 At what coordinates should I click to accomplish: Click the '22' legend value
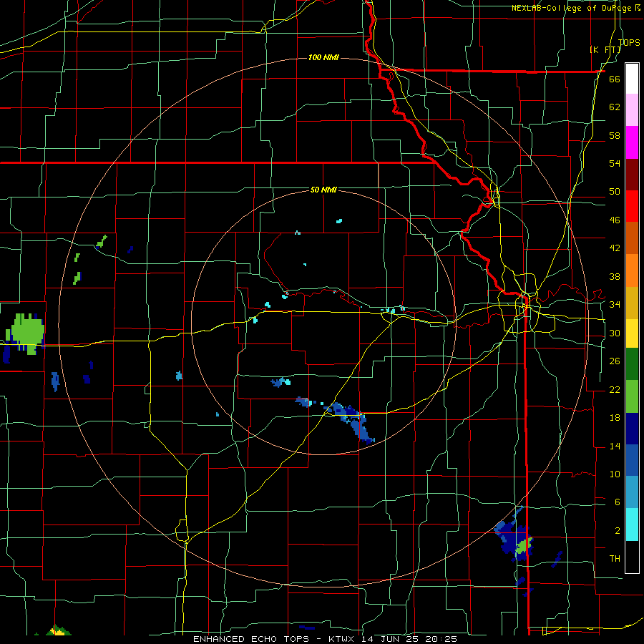click(615, 389)
